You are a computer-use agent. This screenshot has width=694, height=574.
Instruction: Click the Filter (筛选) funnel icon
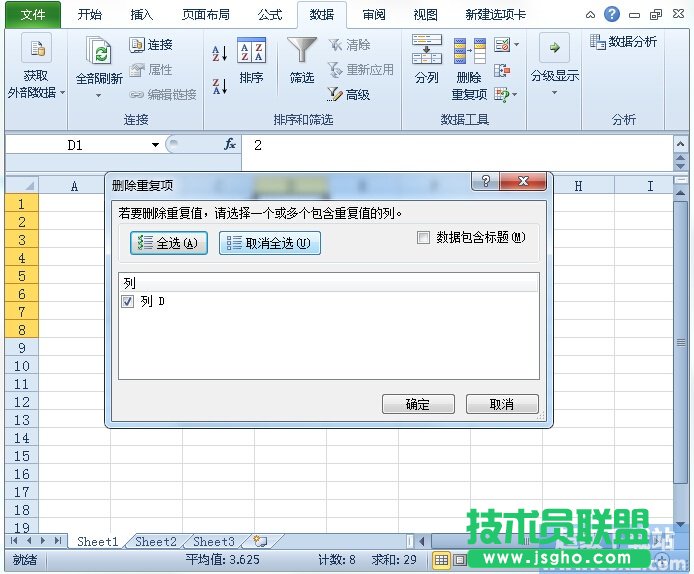click(x=301, y=53)
